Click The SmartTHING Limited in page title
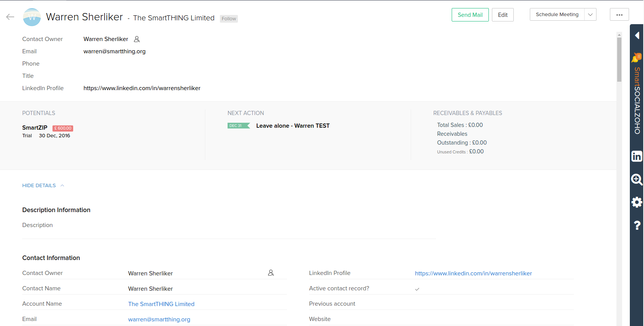Viewport: 644px width, 326px height. [x=174, y=18]
